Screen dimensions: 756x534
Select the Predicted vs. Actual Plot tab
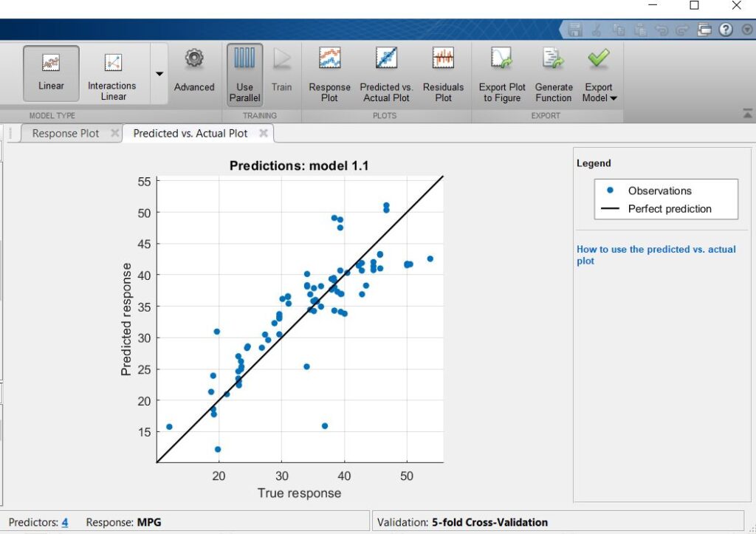[191, 133]
